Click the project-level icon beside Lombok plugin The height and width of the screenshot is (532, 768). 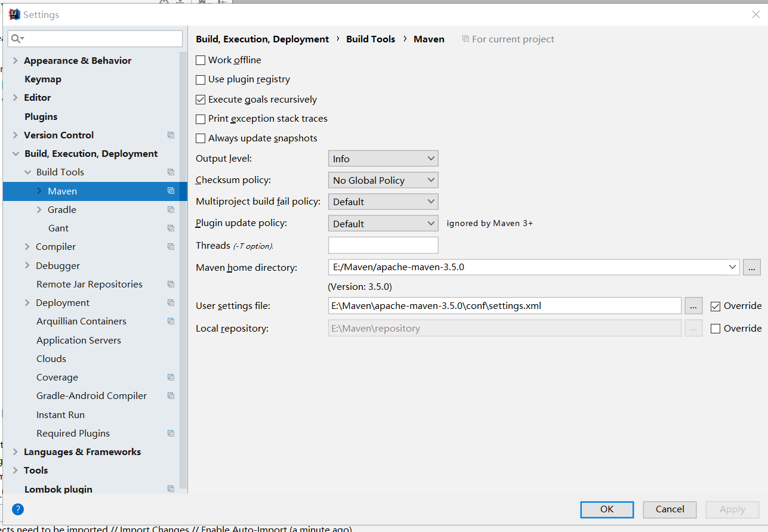coord(171,489)
